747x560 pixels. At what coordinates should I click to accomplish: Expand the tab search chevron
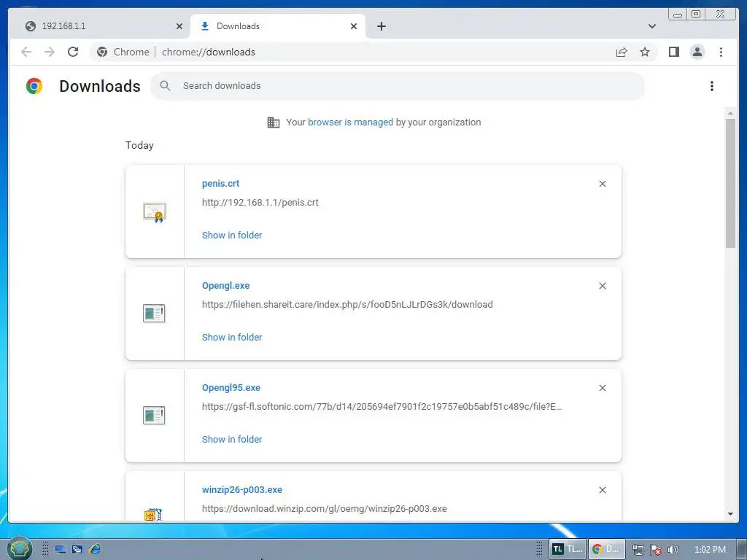[x=652, y=26]
